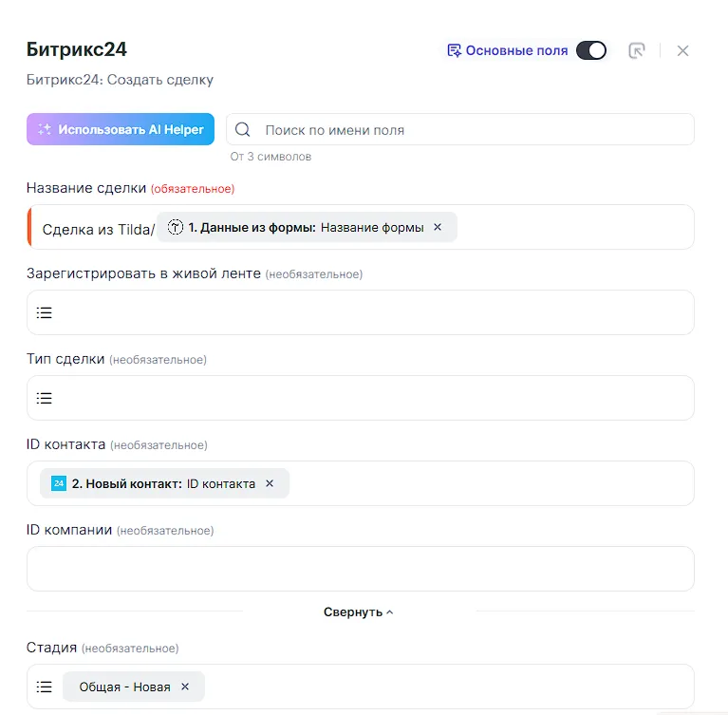
Task: Click the search magnifier icon
Action: [243, 130]
